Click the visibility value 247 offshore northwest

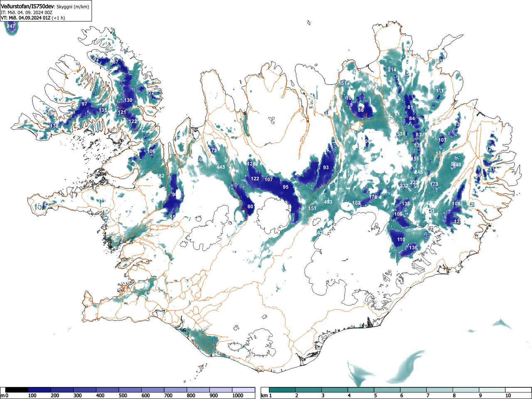[11, 26]
